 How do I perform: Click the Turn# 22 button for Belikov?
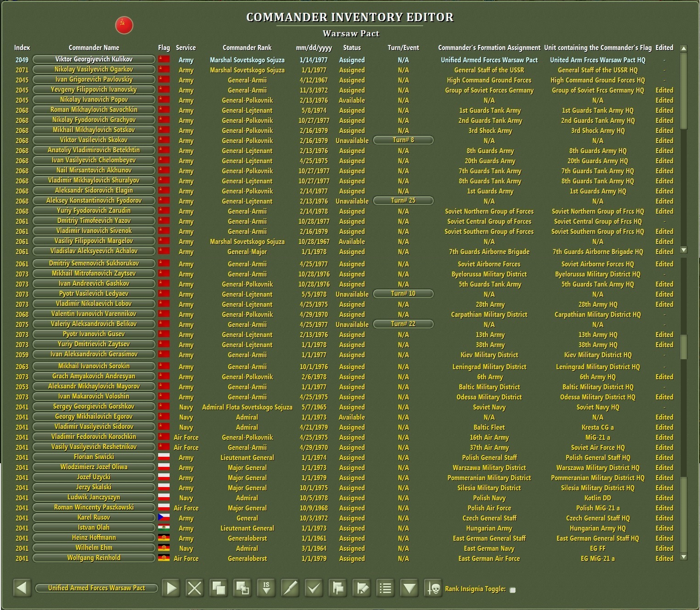[x=403, y=324]
